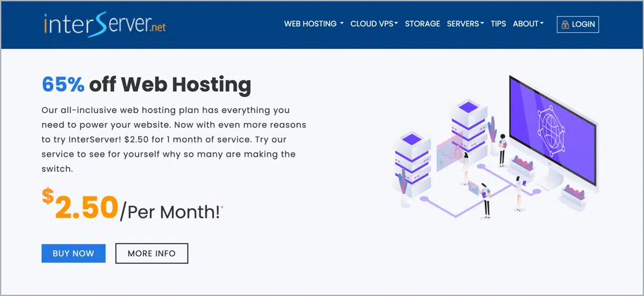Click the "65% off Web Hosting" heading
The width and height of the screenshot is (644, 296).
[146, 85]
